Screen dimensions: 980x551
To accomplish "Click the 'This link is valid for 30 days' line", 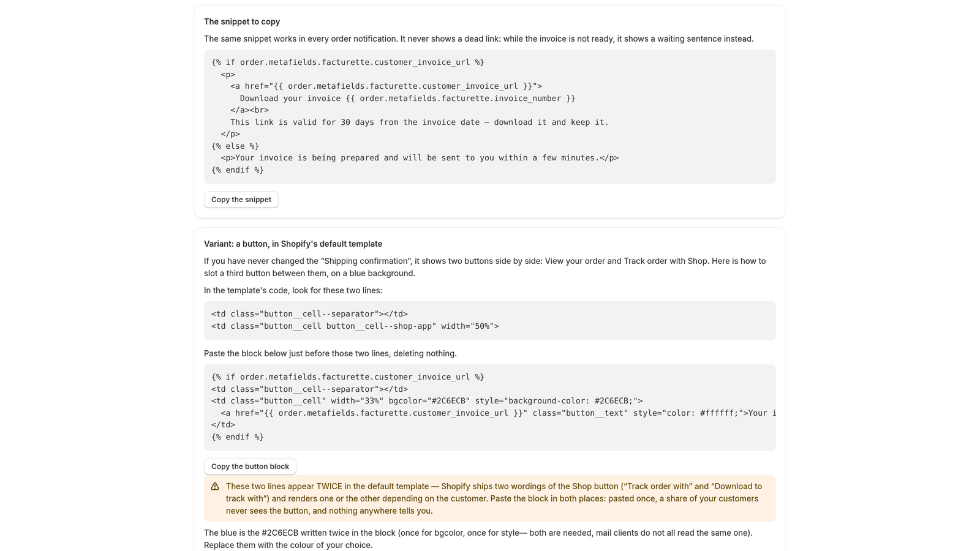I will point(420,122).
